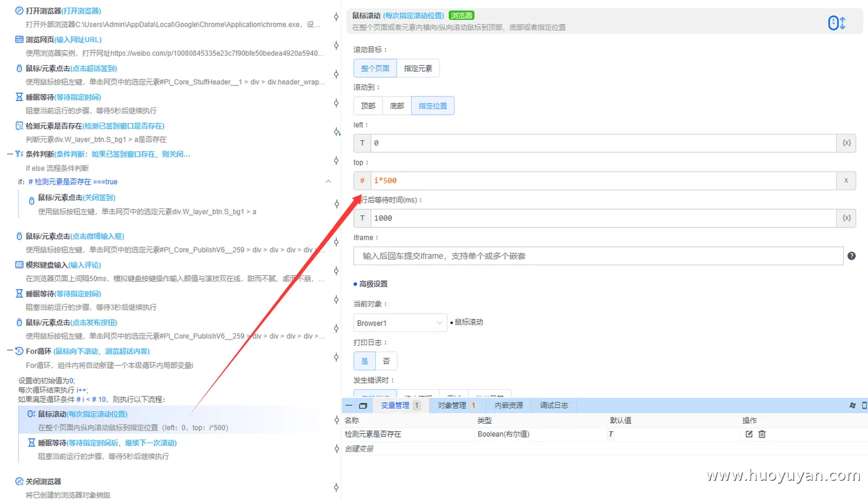Image resolution: width=868 pixels, height=500 pixels.
Task: Click the mouse icon of the 关闭签到 step
Action: [32, 201]
